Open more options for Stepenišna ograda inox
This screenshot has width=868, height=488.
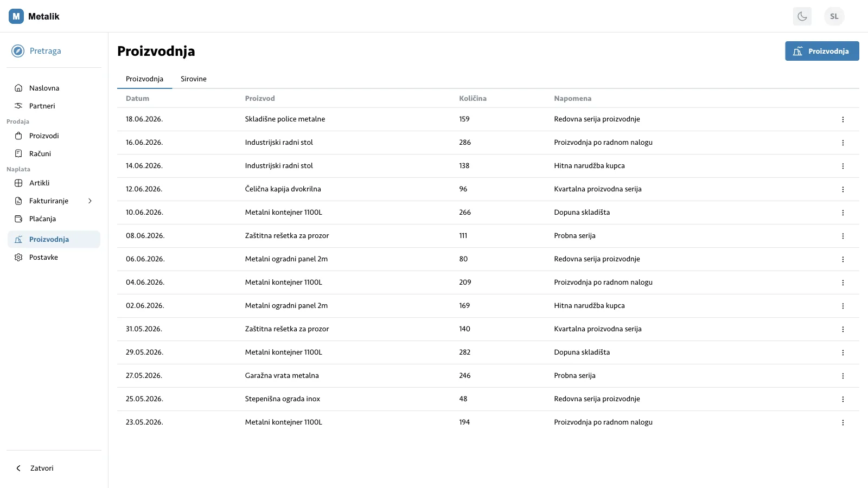coord(843,399)
